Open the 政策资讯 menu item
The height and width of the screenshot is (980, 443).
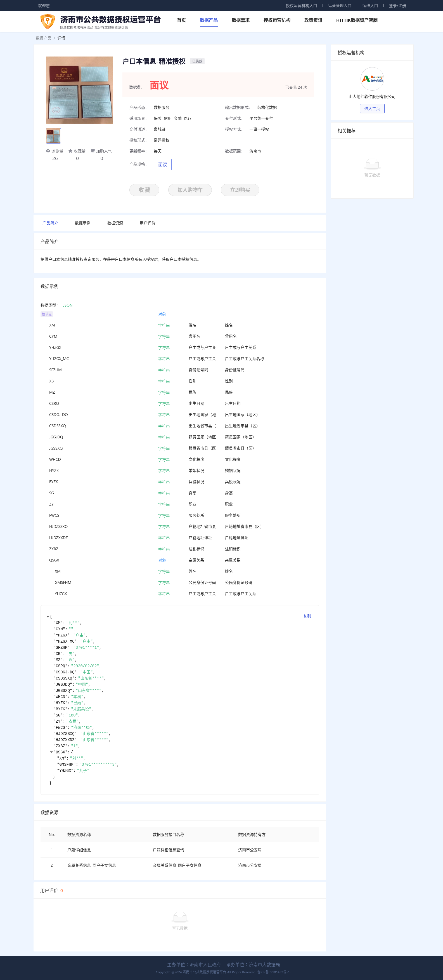[x=313, y=20]
